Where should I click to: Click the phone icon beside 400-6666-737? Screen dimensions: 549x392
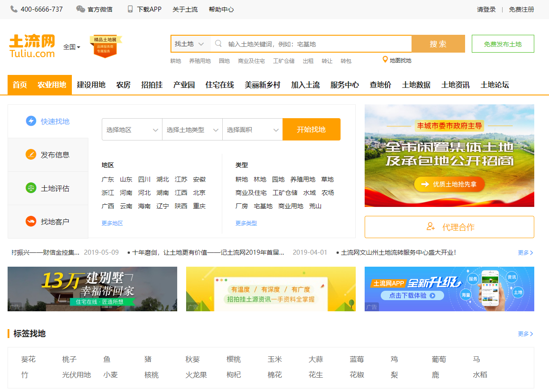tap(14, 9)
